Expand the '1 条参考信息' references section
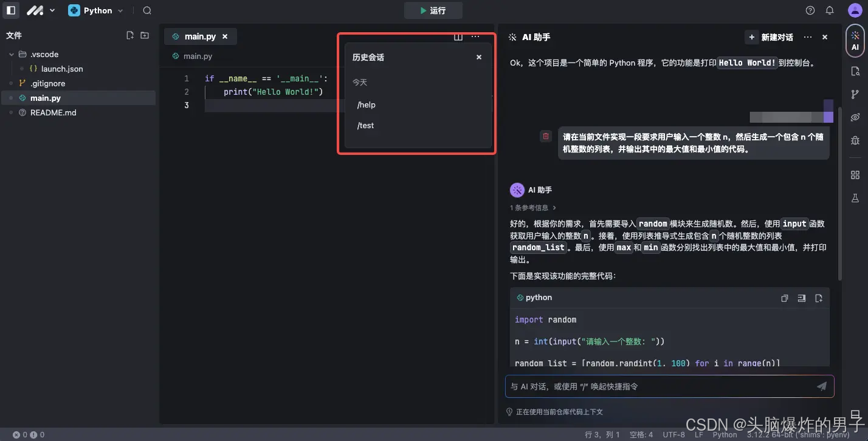Image resolution: width=868 pixels, height=441 pixels. pos(531,207)
